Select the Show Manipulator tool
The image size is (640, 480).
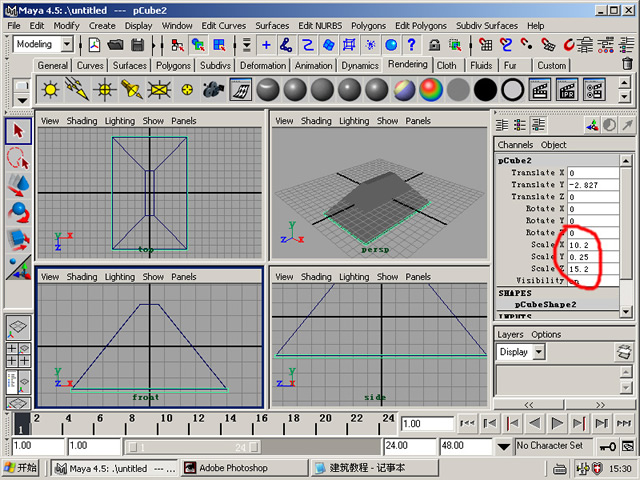click(18, 267)
